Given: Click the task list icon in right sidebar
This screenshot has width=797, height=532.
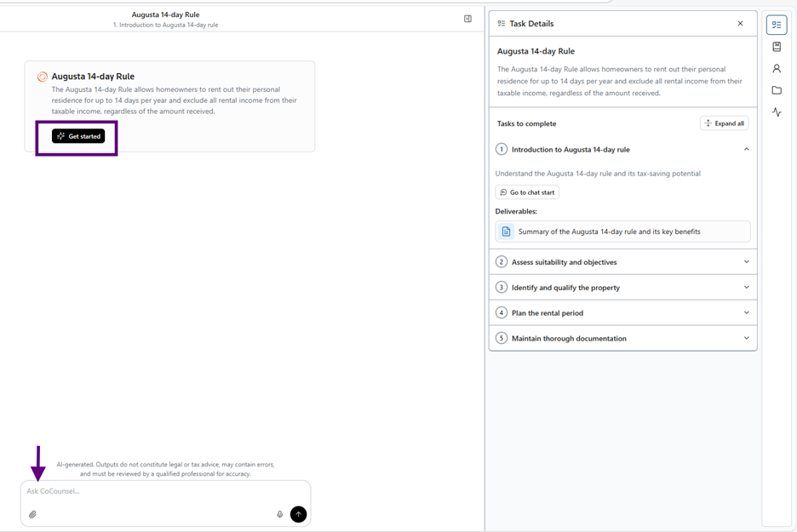Looking at the screenshot, I should click(777, 25).
